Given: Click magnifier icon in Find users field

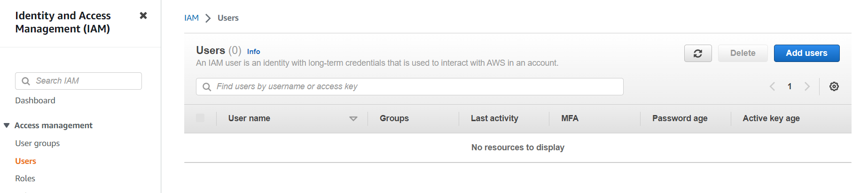Looking at the screenshot, I should 207,87.
